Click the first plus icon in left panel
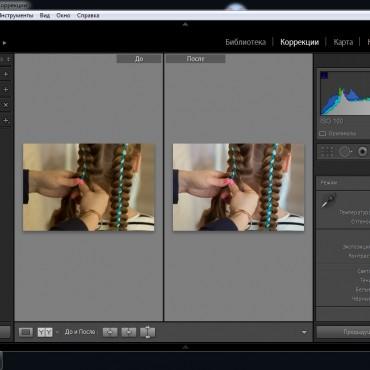This screenshot has height=370, width=370. 6,74
